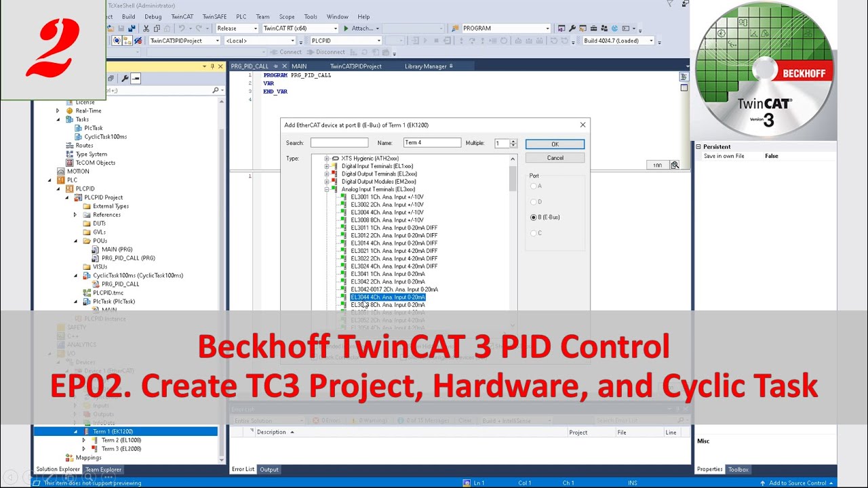Switch to the Toolbox tab
The image size is (868, 488).
[x=738, y=469]
